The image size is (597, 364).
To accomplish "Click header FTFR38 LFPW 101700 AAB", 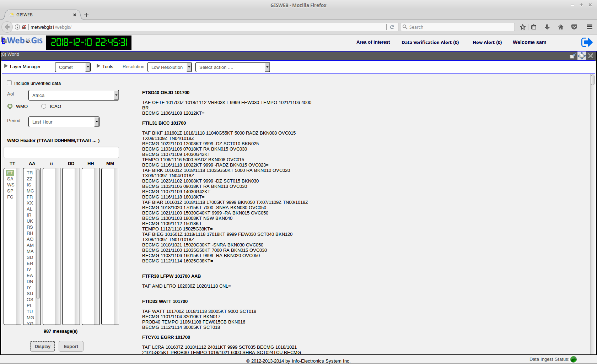I will pos(171,276).
